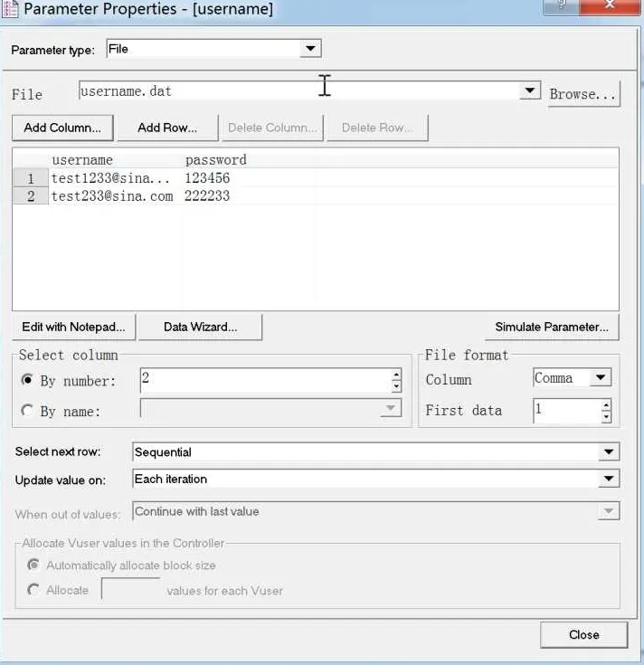Select the username column header

click(x=82, y=160)
